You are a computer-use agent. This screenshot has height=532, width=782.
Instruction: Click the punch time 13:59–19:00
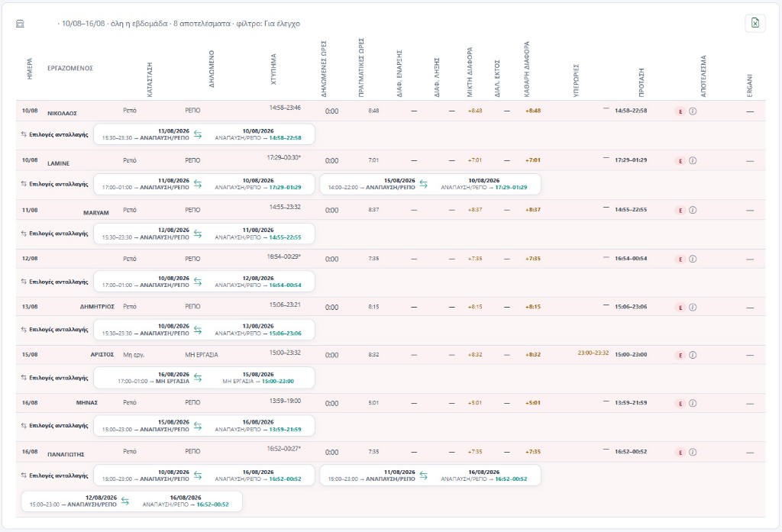click(x=286, y=401)
